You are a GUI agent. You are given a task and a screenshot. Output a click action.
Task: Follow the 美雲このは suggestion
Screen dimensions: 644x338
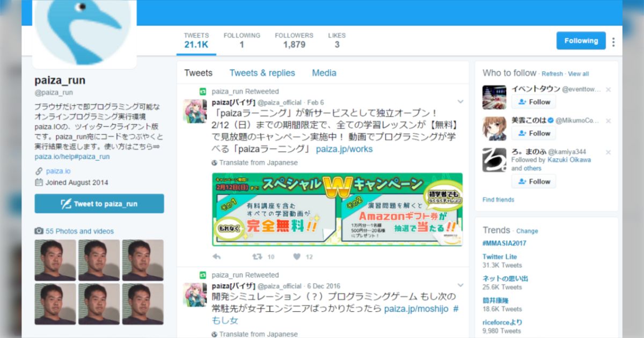533,133
